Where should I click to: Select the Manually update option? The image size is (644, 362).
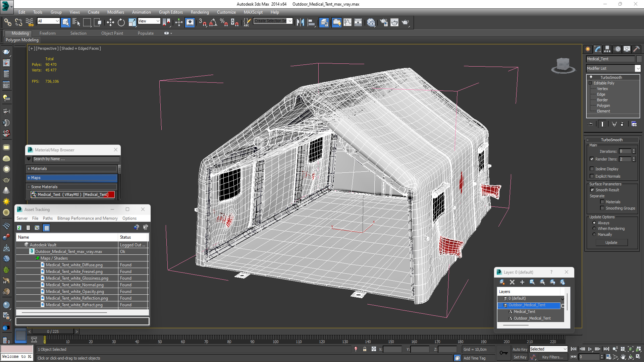(594, 234)
